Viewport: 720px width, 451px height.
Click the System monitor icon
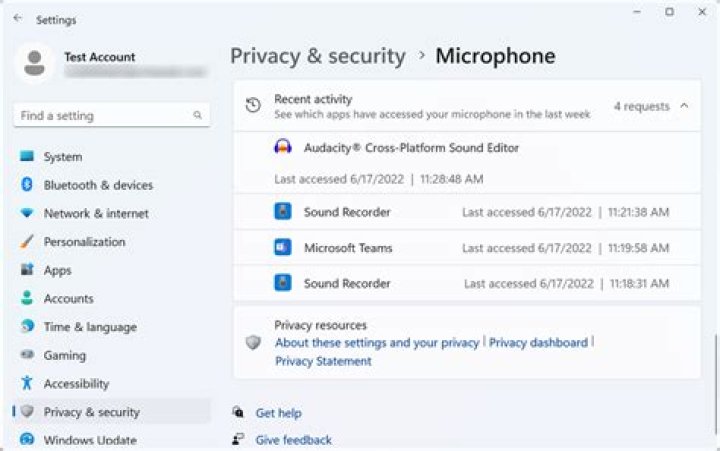pyautogui.click(x=27, y=156)
